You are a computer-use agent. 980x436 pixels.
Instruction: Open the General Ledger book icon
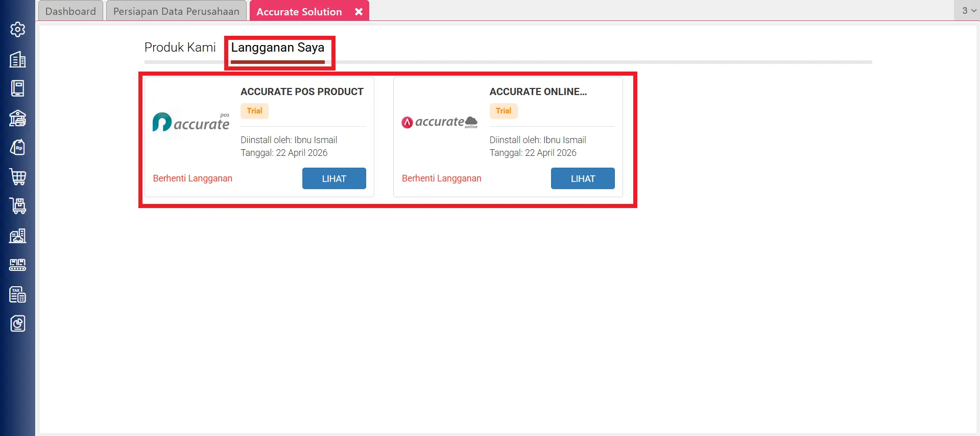pos(18,88)
